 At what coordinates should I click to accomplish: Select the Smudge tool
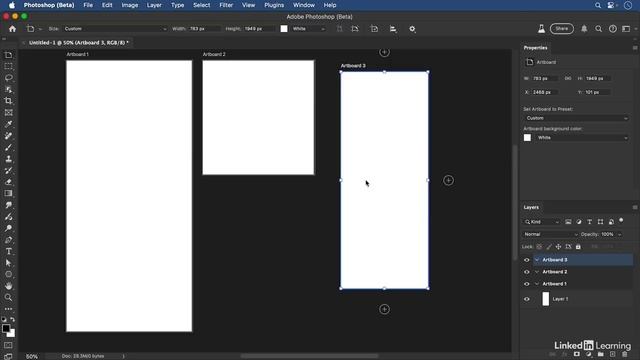pyautogui.click(x=8, y=205)
